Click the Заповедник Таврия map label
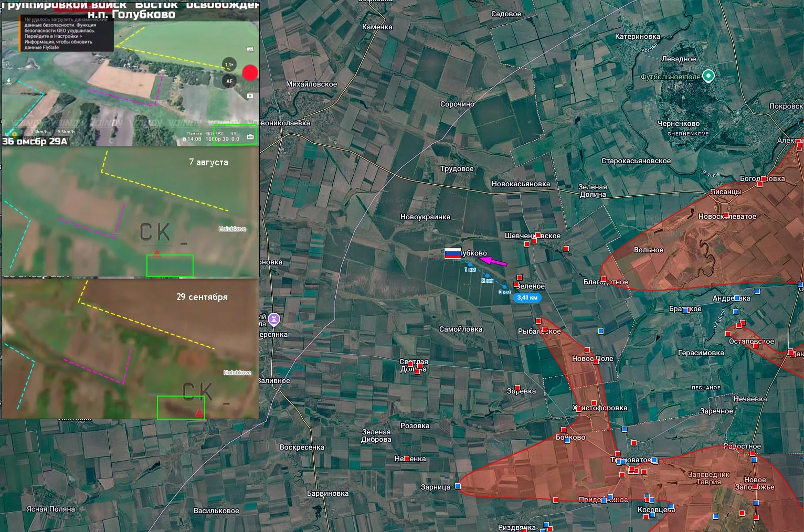The width and height of the screenshot is (804, 532). point(708,478)
